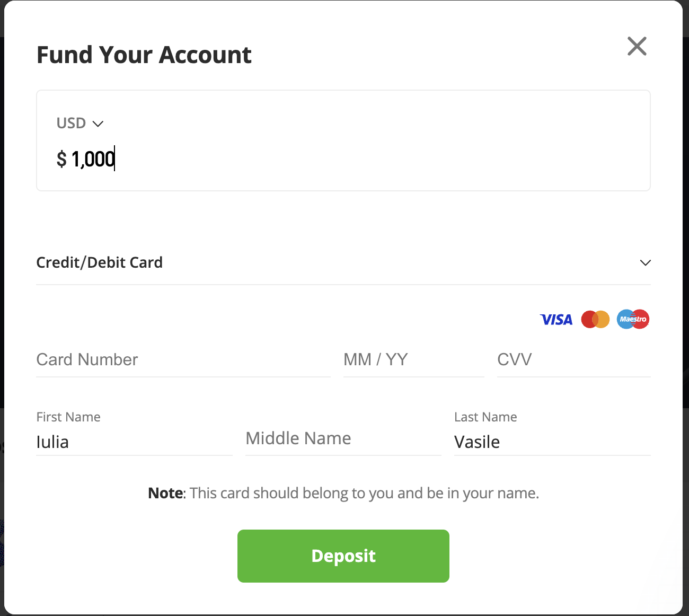This screenshot has width=689, height=616.
Task: Click the Visa card logo
Action: coord(556,320)
